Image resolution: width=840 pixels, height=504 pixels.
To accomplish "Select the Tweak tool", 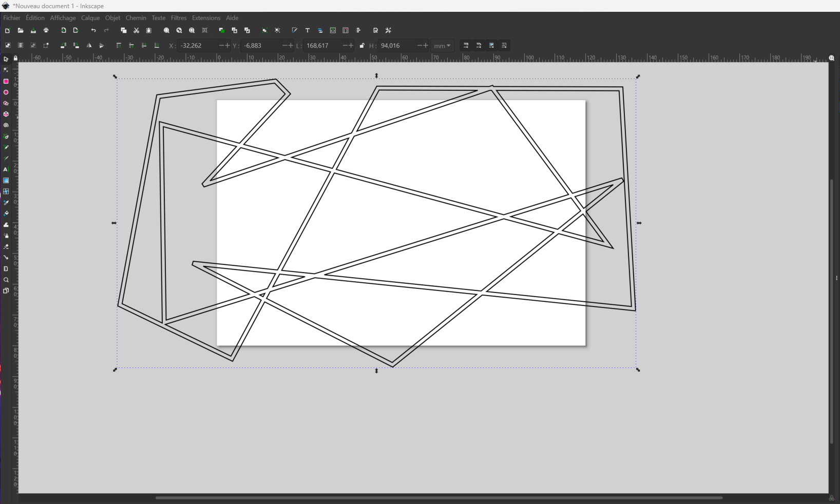I will [x=6, y=225].
